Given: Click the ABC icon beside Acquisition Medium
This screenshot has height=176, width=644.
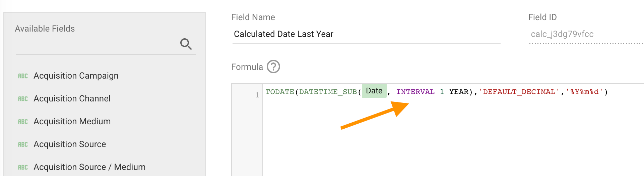Looking at the screenshot, I should tap(23, 122).
